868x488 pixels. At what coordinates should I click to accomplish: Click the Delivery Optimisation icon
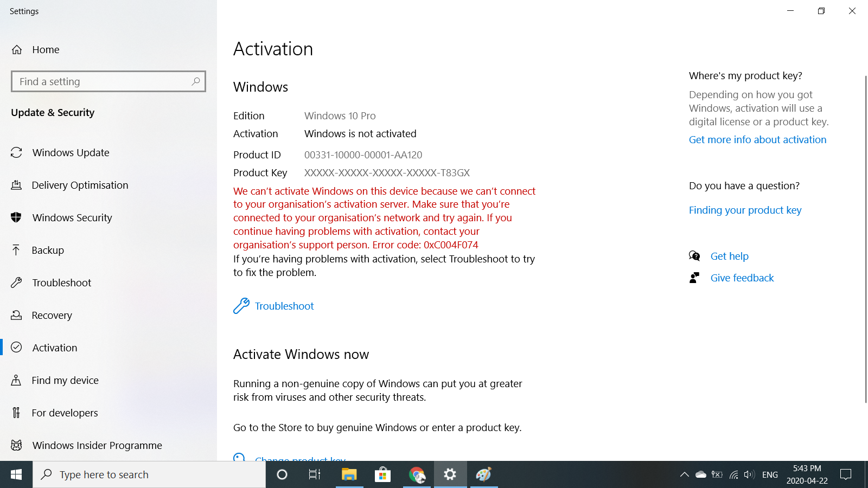pyautogui.click(x=17, y=185)
